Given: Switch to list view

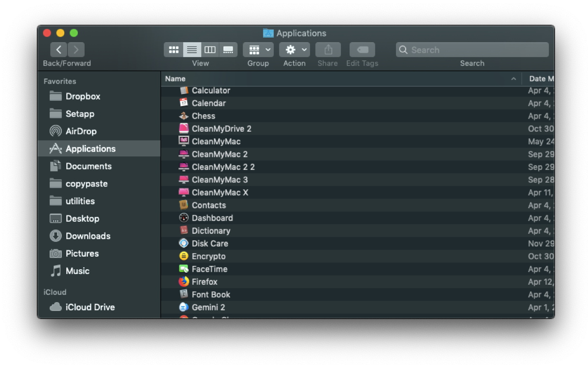Looking at the screenshot, I should (x=192, y=50).
